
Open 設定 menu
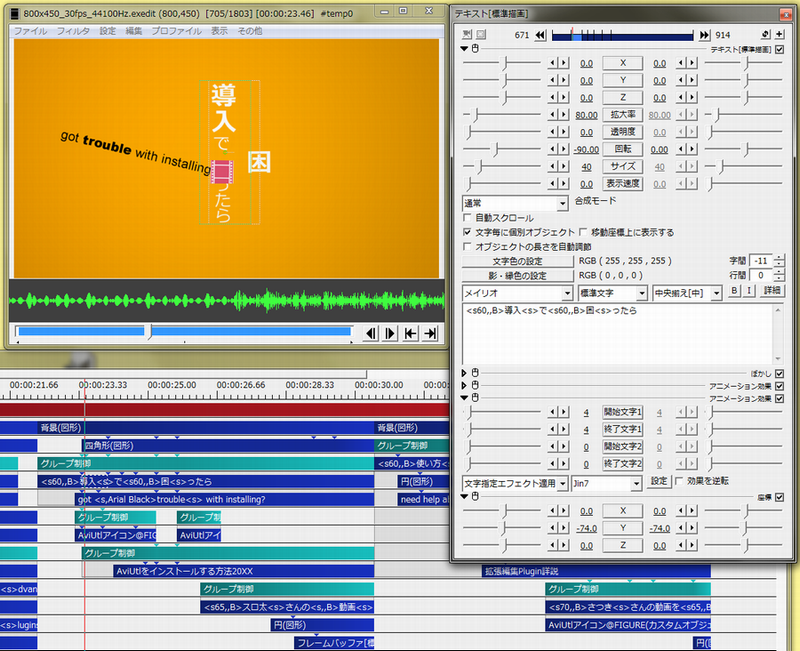108,31
